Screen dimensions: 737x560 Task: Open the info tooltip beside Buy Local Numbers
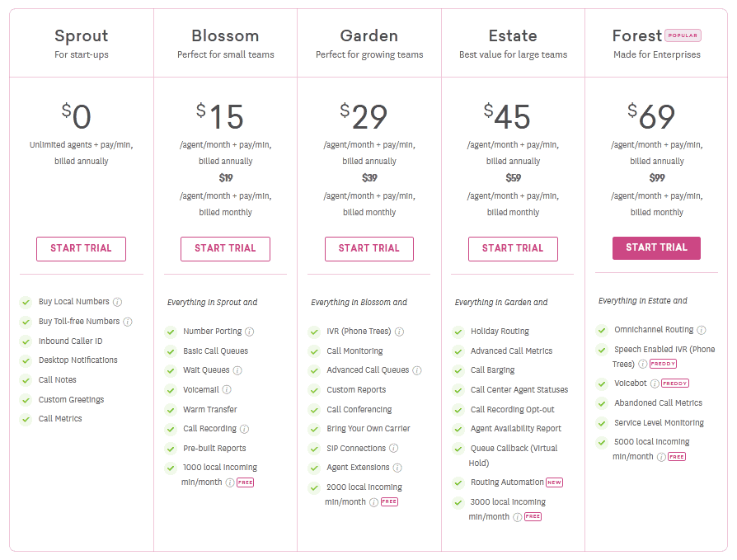117,302
